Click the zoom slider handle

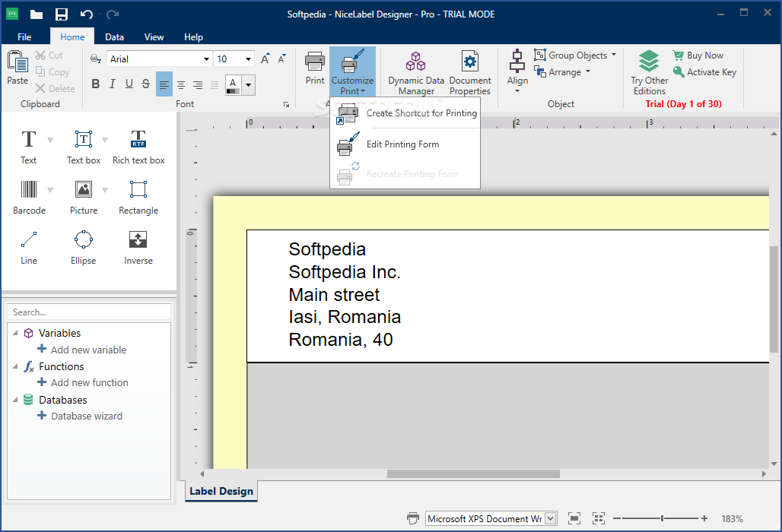pos(663,518)
